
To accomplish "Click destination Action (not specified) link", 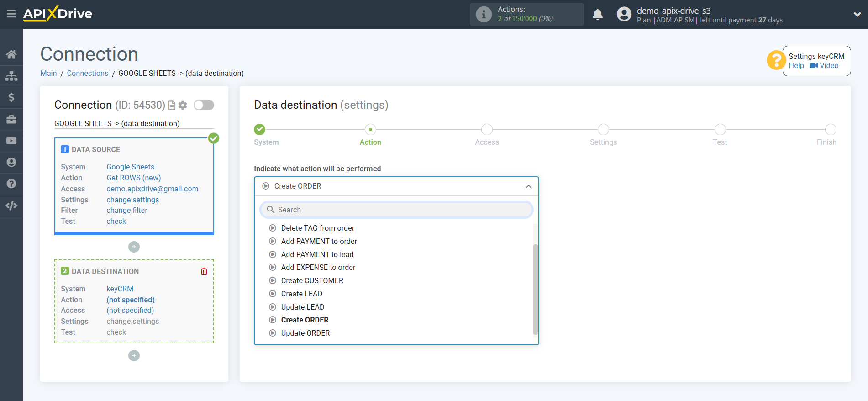I will (x=130, y=300).
